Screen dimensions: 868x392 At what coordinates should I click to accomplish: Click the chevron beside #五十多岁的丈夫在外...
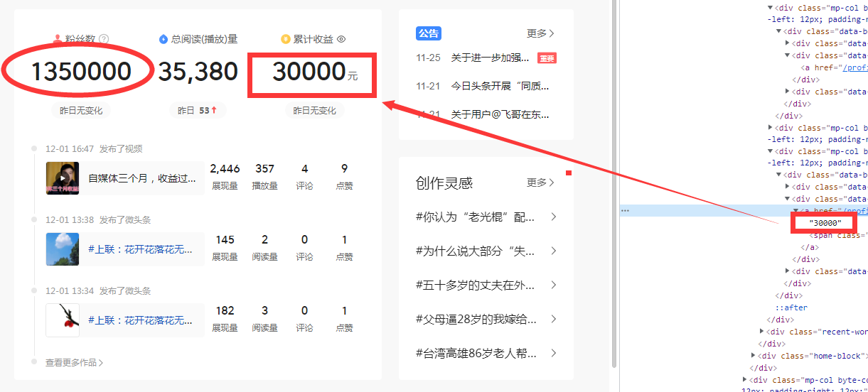(553, 285)
